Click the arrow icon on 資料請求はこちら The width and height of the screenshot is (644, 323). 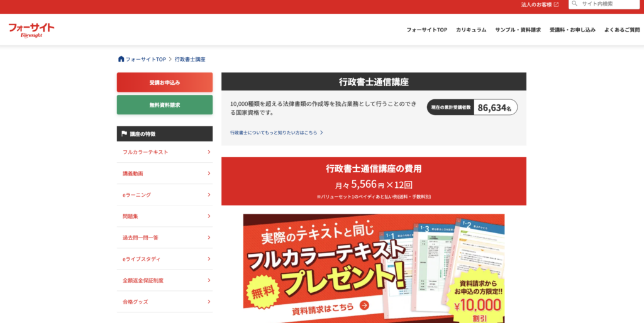364,305
